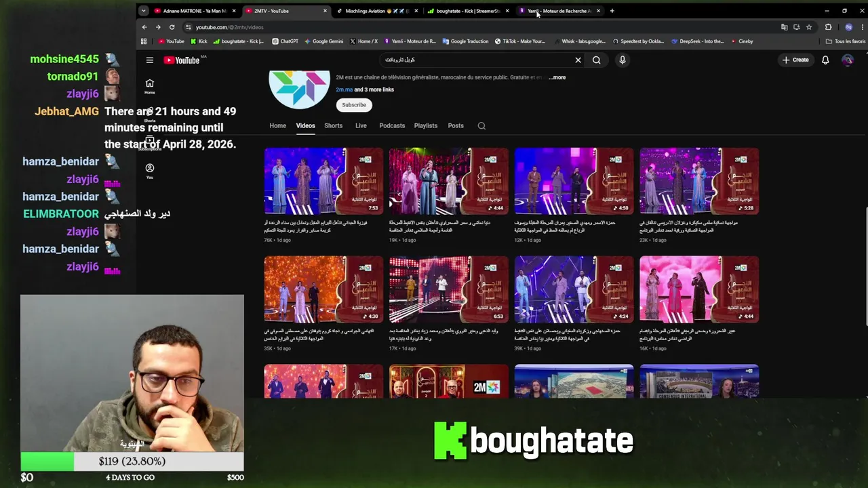The width and height of the screenshot is (868, 488).
Task: Search within the 2M channel
Action: pyautogui.click(x=481, y=125)
